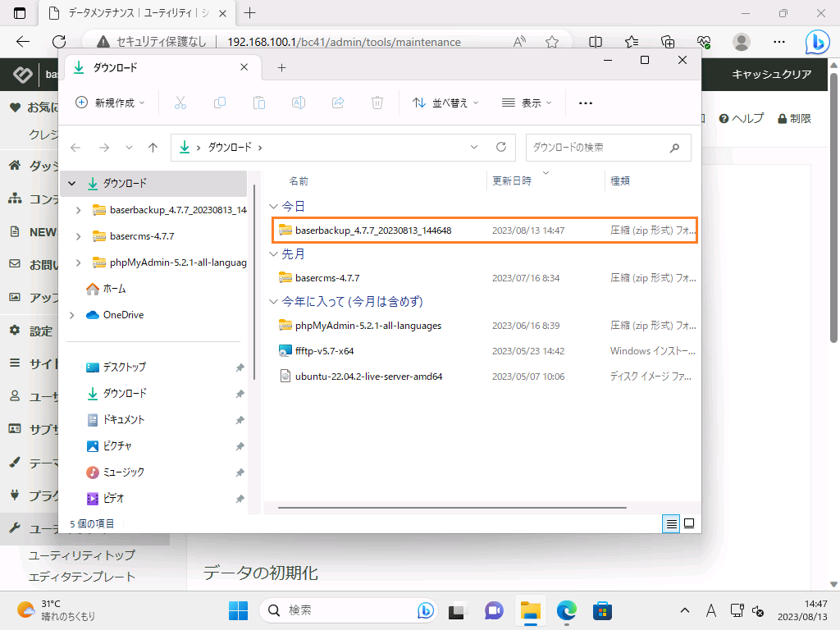
Task: Click the Paste clipboard icon
Action: click(259, 103)
